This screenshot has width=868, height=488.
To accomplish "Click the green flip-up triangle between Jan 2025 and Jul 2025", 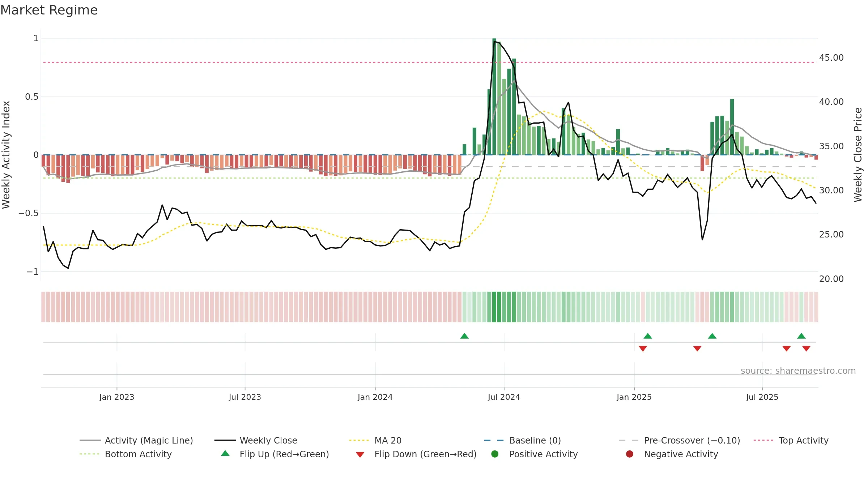I will click(x=712, y=336).
